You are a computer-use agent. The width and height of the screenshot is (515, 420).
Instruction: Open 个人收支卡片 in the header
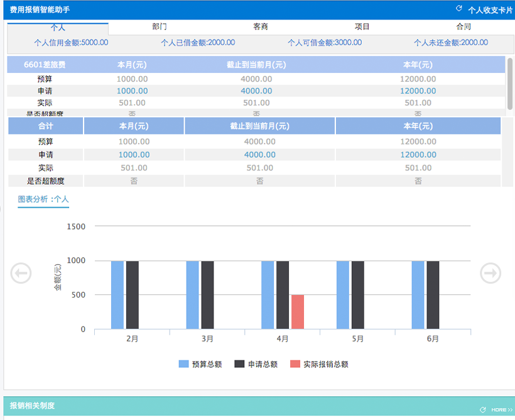pyautogui.click(x=490, y=8)
